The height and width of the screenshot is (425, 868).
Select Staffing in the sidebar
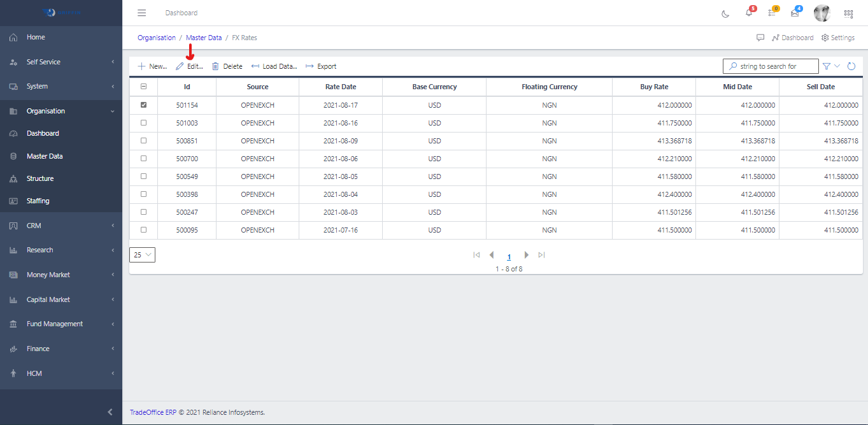(38, 201)
